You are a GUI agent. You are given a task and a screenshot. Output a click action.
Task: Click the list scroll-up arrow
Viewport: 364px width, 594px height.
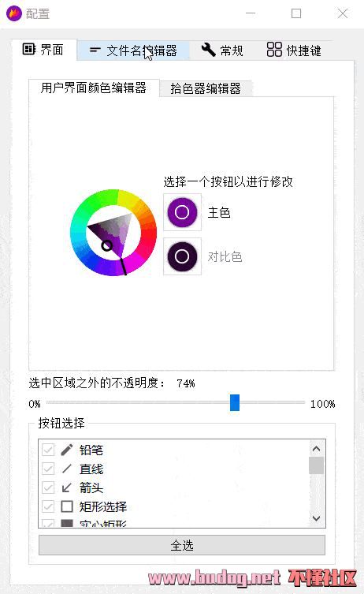(316, 449)
